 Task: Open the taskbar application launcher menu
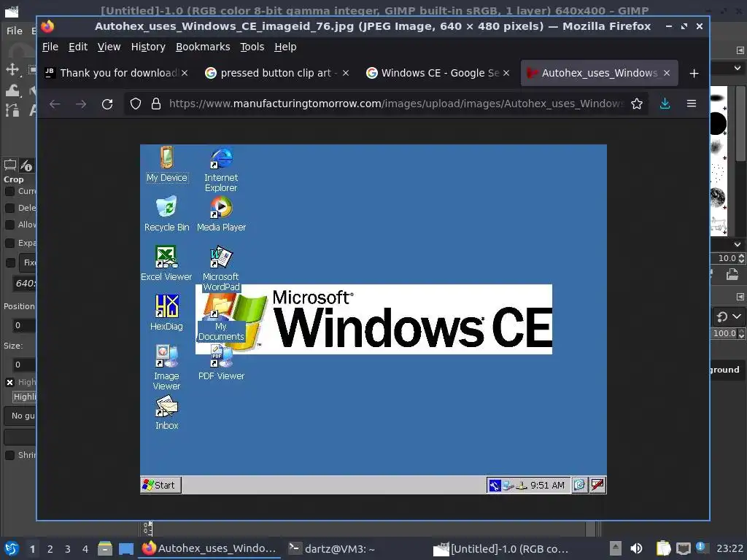[12, 548]
